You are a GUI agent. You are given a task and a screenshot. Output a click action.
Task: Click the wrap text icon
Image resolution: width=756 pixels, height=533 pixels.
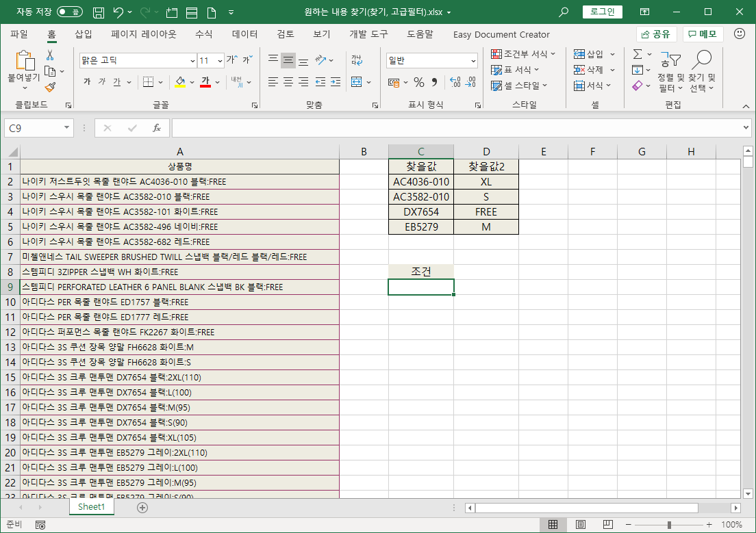357,60
